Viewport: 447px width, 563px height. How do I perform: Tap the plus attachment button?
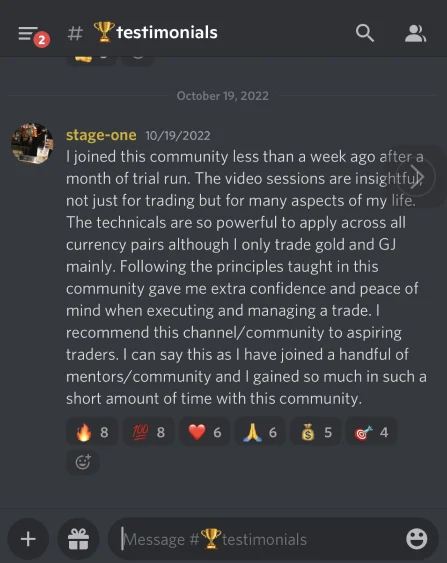tap(28, 539)
